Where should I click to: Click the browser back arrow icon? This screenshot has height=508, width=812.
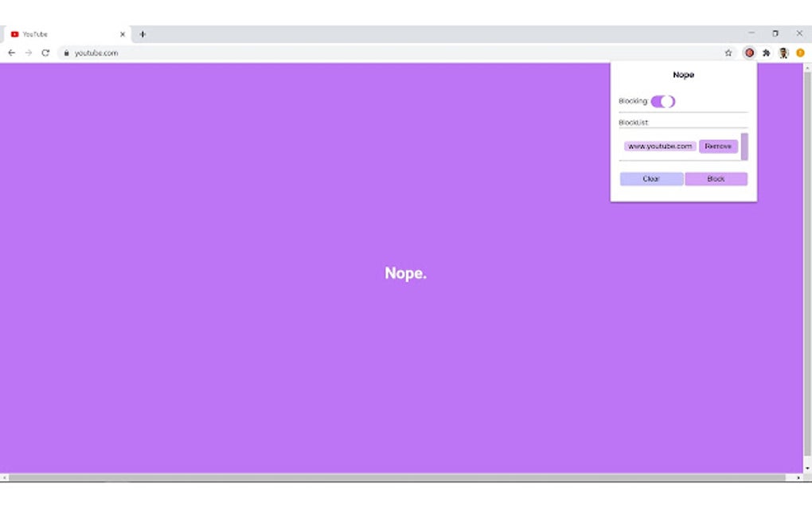point(11,53)
